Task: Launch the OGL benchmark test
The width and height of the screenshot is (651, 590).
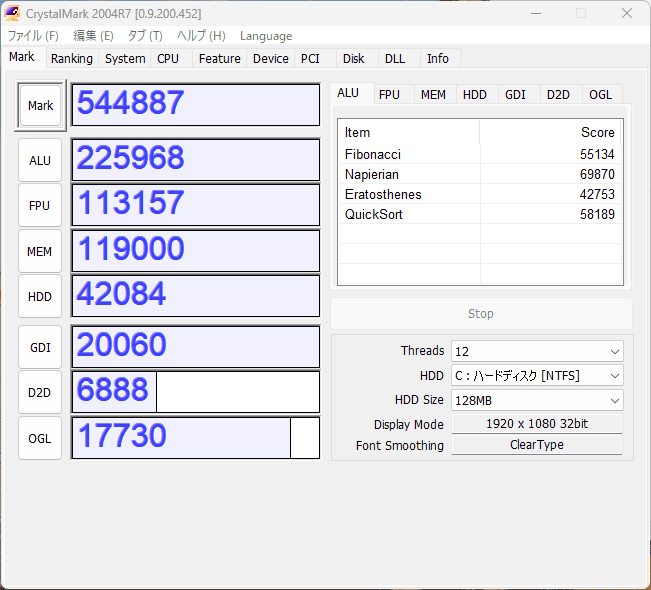Action: click(x=40, y=438)
